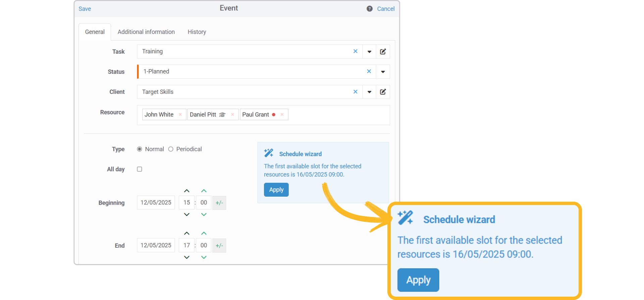The height and width of the screenshot is (300, 644).
Task: Open the Task dropdown list
Action: pos(369,52)
